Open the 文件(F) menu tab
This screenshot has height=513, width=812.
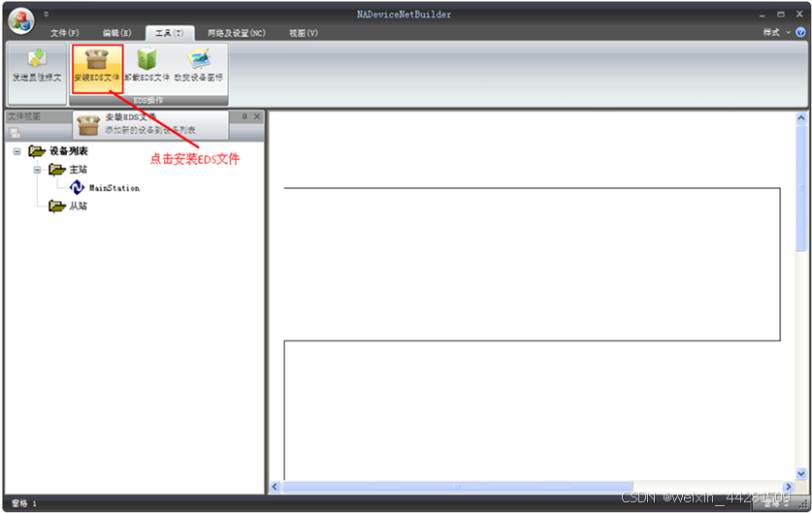[x=65, y=33]
